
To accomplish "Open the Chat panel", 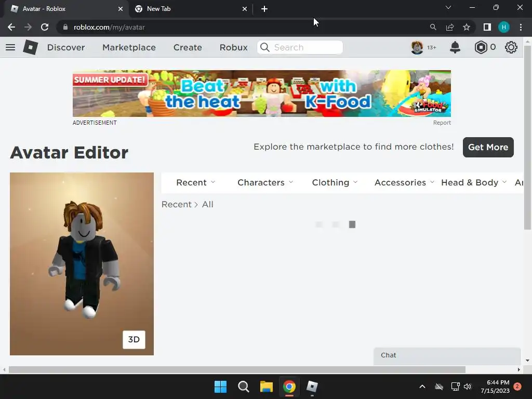I will (447, 355).
